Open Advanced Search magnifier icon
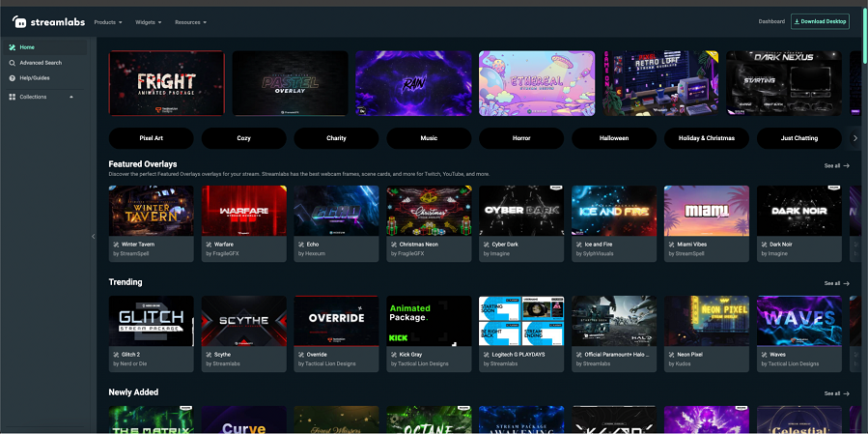Screen dimensions: 868x434 (12, 62)
